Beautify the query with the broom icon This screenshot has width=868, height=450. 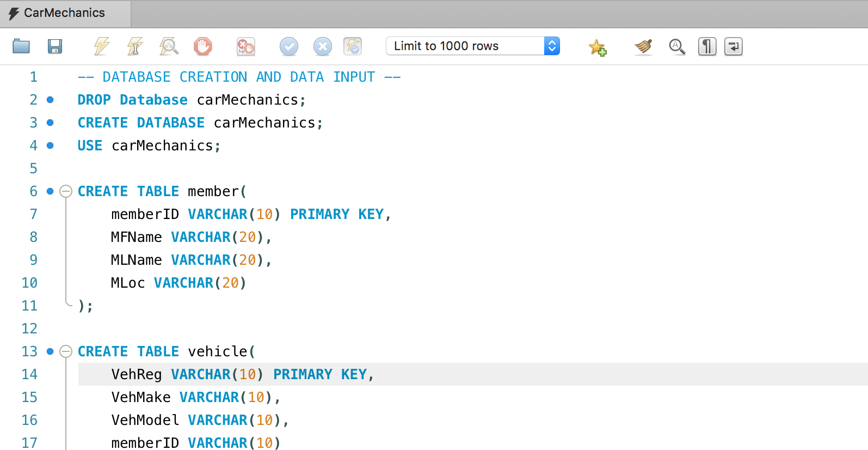click(643, 46)
